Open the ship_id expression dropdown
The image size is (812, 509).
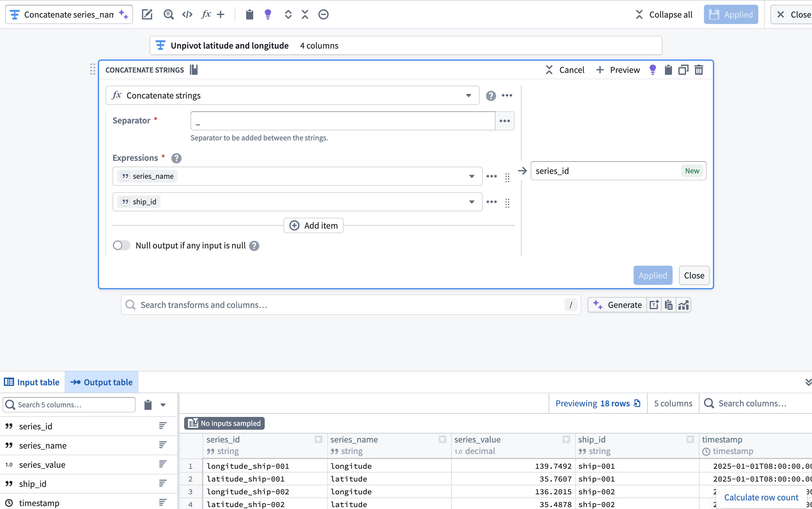[x=472, y=202]
